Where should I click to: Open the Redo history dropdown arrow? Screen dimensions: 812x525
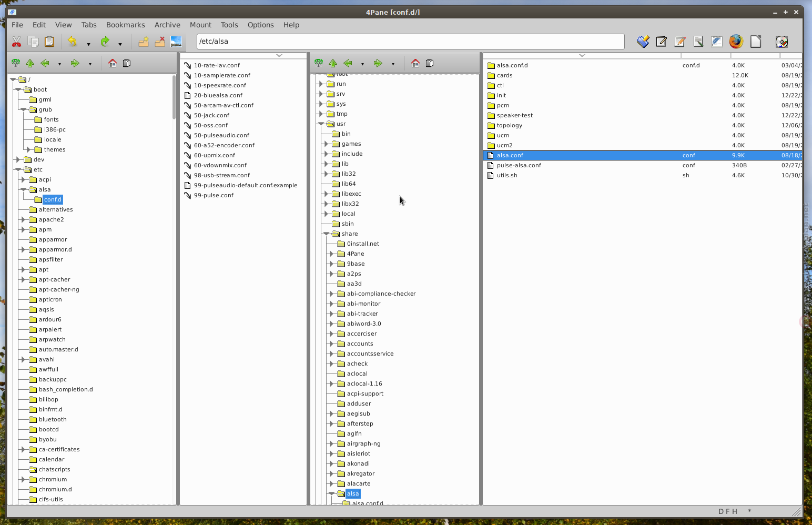[120, 44]
